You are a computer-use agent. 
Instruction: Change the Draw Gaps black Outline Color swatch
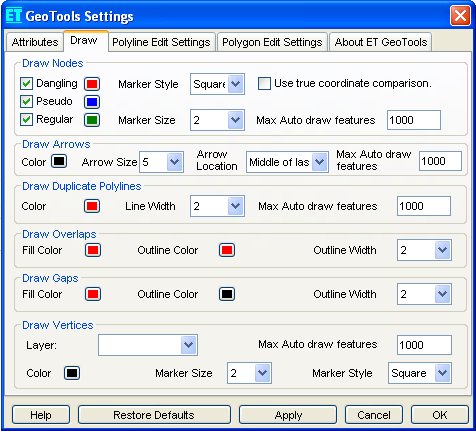(227, 294)
